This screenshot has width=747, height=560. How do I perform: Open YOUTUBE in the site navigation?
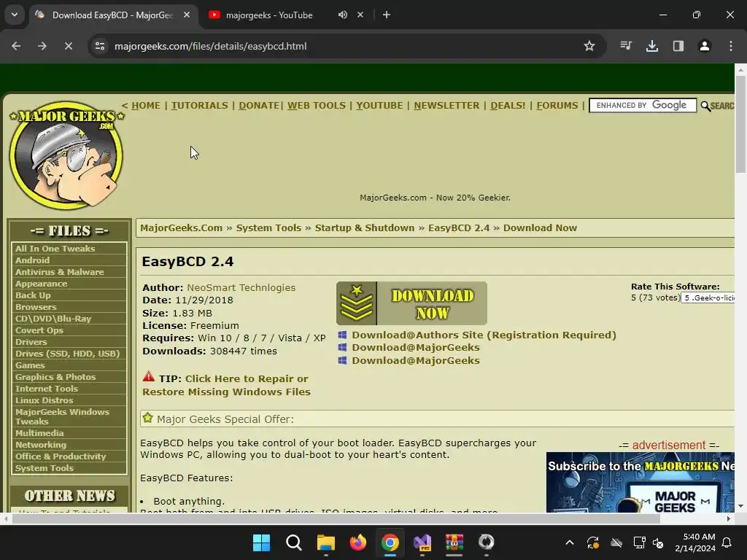tap(379, 105)
